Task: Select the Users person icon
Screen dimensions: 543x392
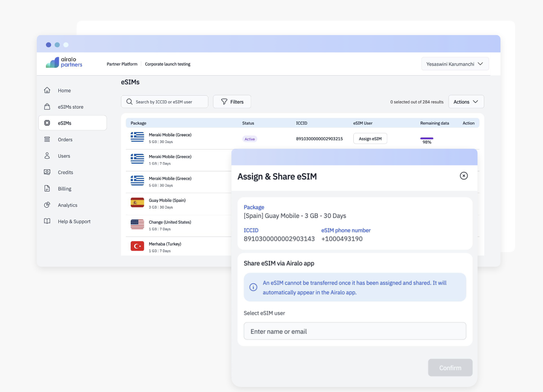Action: (x=47, y=156)
